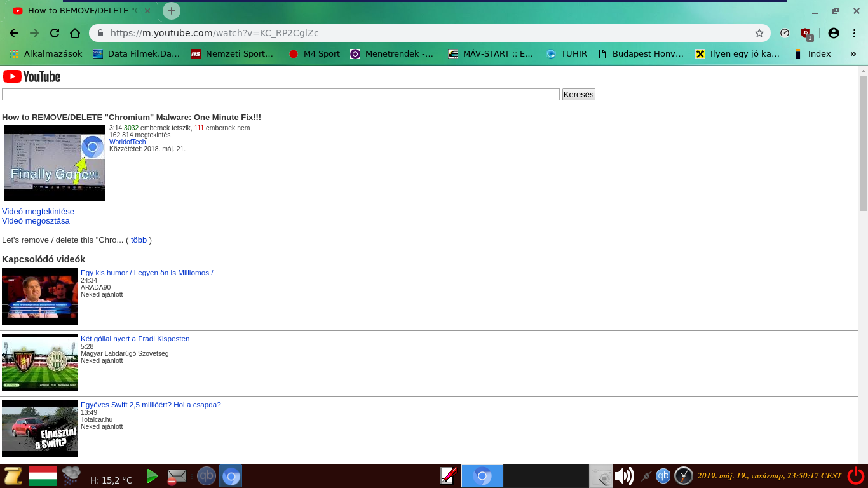
Task: View site info via the lock icon
Action: pos(100,33)
